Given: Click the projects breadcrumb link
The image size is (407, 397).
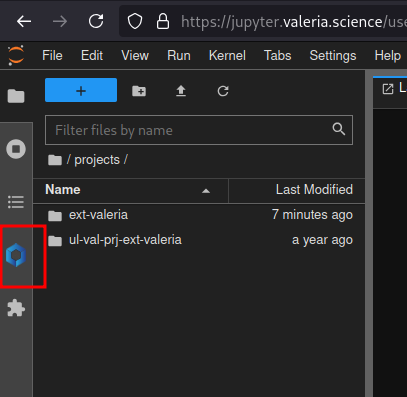Looking at the screenshot, I should pyautogui.click(x=97, y=160).
